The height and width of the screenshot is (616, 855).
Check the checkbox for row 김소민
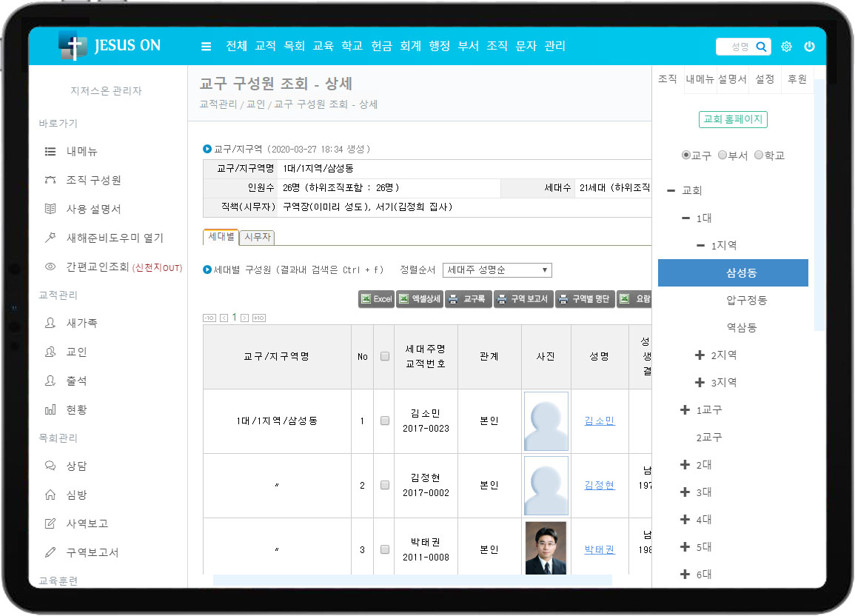click(384, 421)
